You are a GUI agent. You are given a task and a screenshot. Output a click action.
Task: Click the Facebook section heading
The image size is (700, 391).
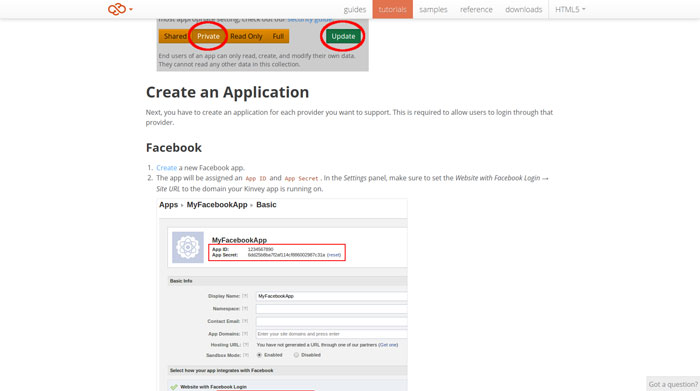tap(174, 148)
